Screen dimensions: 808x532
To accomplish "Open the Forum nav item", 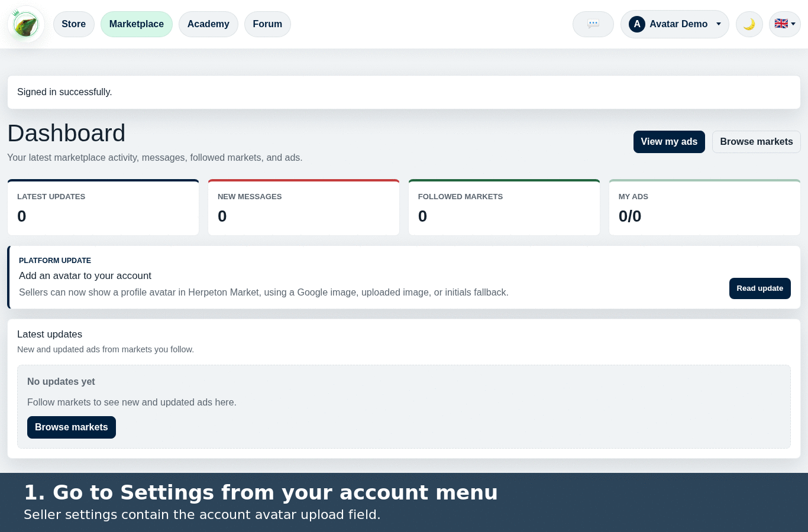I will 267,24.
